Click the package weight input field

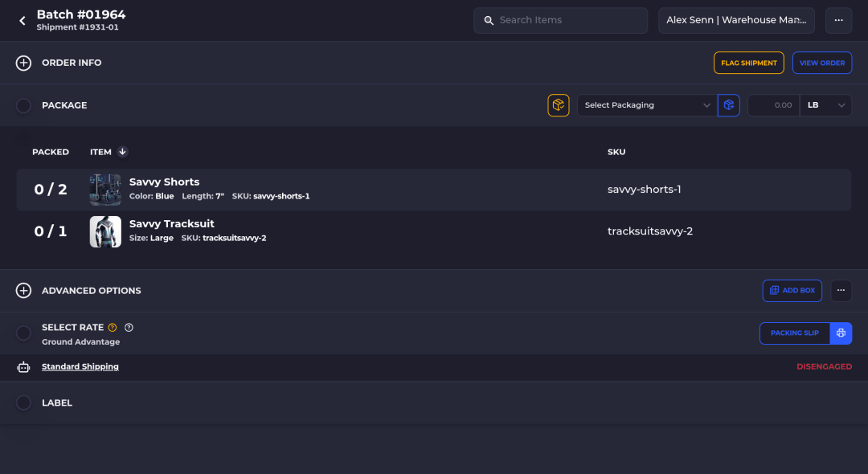(x=773, y=105)
